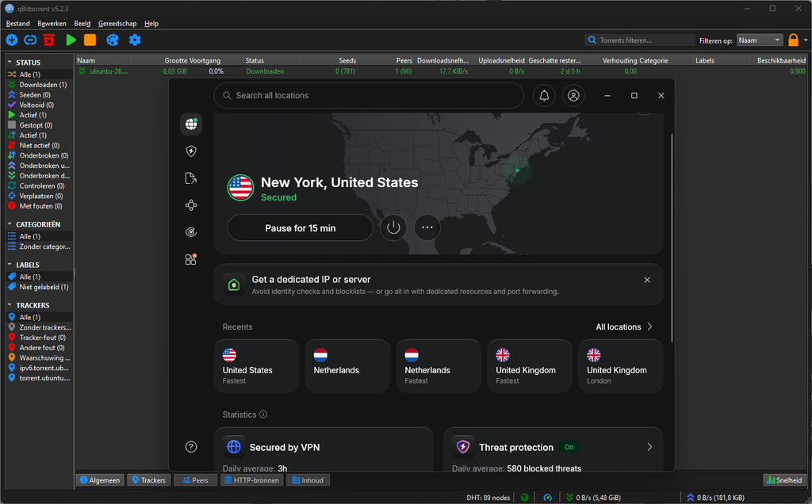Dismiss the dedicated IP banner
The width and height of the screenshot is (812, 504).
(x=647, y=280)
